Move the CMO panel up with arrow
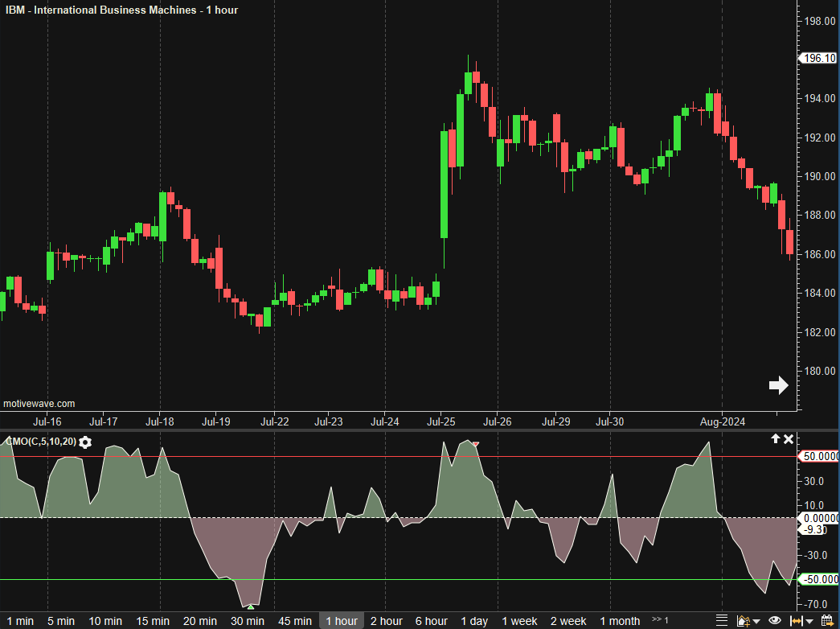This screenshot has width=840, height=629. click(x=776, y=439)
